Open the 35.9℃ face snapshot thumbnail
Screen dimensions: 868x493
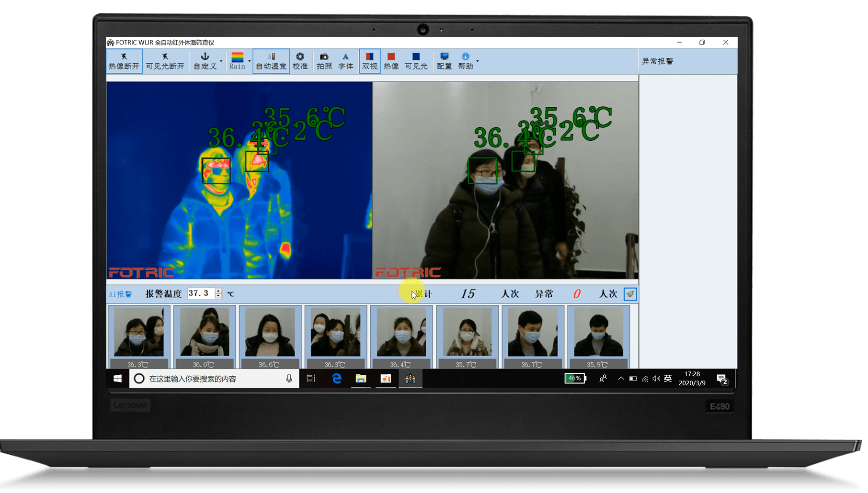coord(598,337)
